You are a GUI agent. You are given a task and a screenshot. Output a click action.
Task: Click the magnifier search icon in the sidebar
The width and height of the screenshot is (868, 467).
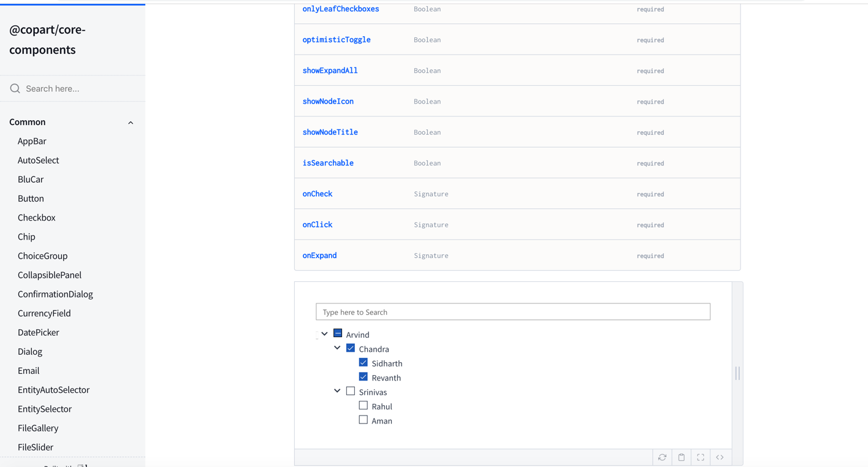click(15, 89)
